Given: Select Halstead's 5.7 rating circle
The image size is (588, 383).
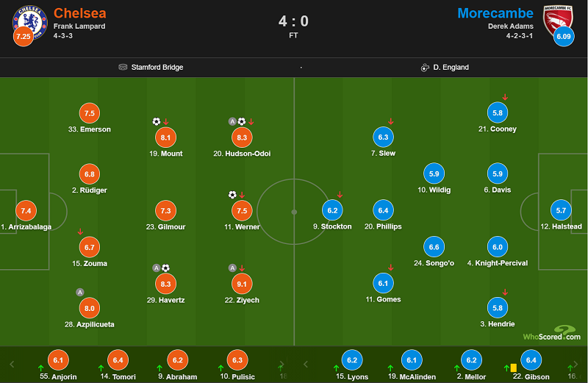Looking at the screenshot, I should coord(561,210).
